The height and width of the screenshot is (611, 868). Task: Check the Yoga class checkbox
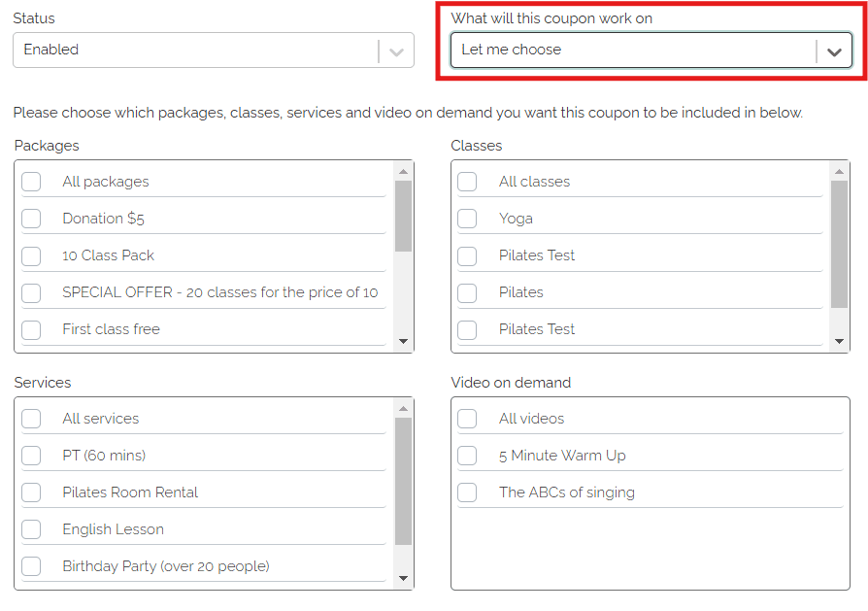click(x=468, y=219)
